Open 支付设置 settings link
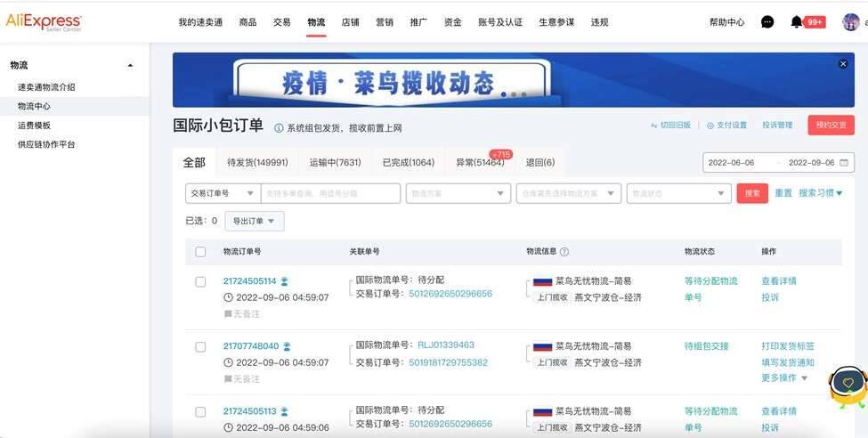The image size is (868, 438). tap(726, 126)
